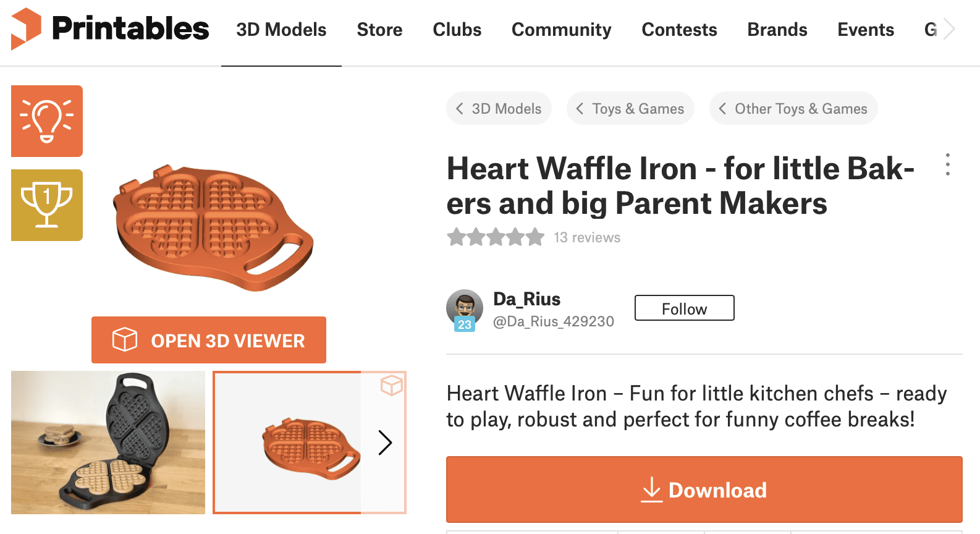
Task: Open the three-dot model options menu
Action: 947,164
